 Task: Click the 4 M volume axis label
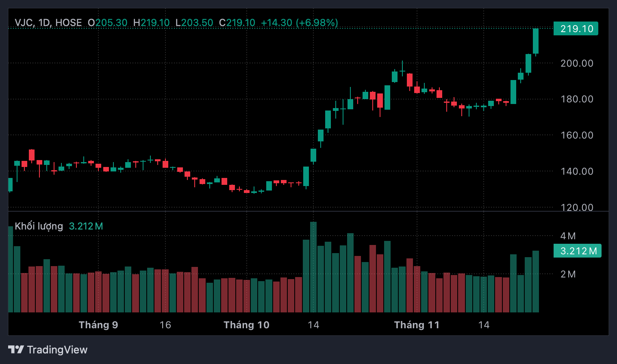point(568,236)
